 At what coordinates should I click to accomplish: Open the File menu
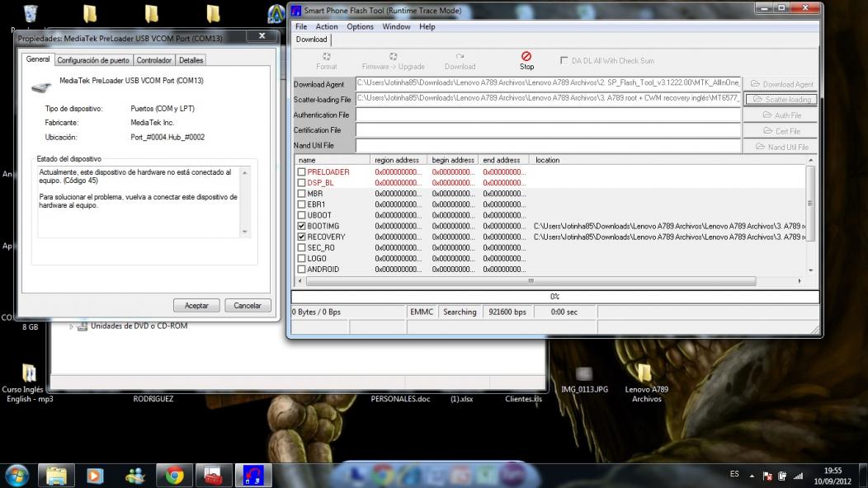pos(301,26)
